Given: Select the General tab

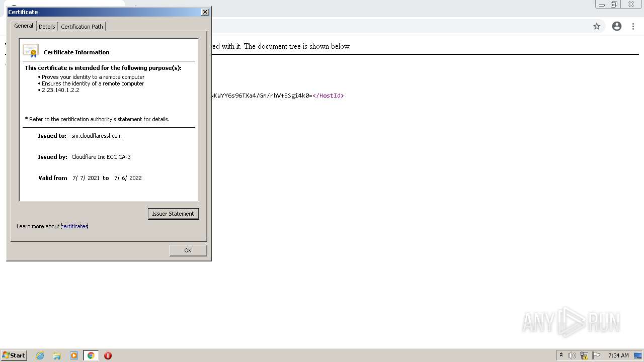Looking at the screenshot, I should 24,26.
